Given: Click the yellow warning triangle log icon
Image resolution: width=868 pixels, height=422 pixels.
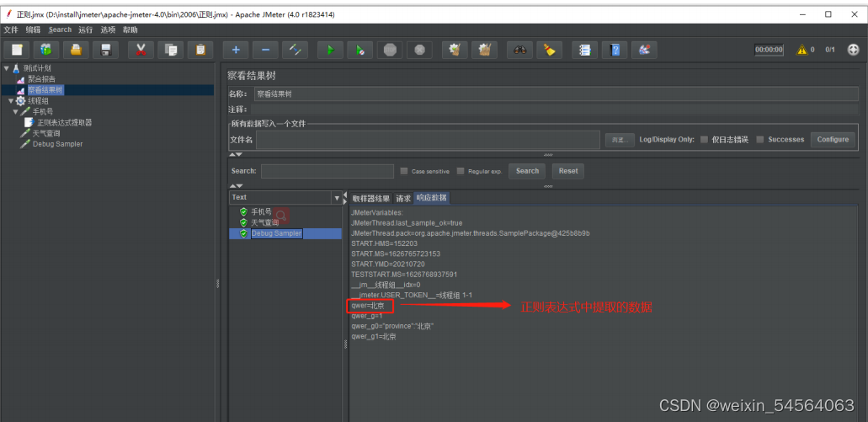Looking at the screenshot, I should click(801, 50).
